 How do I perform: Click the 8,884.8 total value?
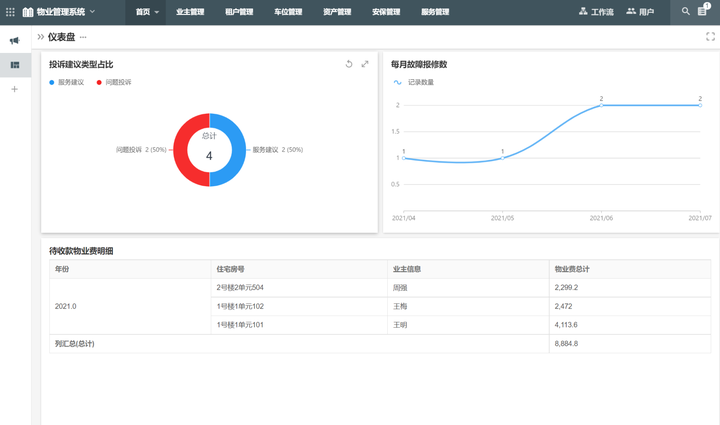566,343
